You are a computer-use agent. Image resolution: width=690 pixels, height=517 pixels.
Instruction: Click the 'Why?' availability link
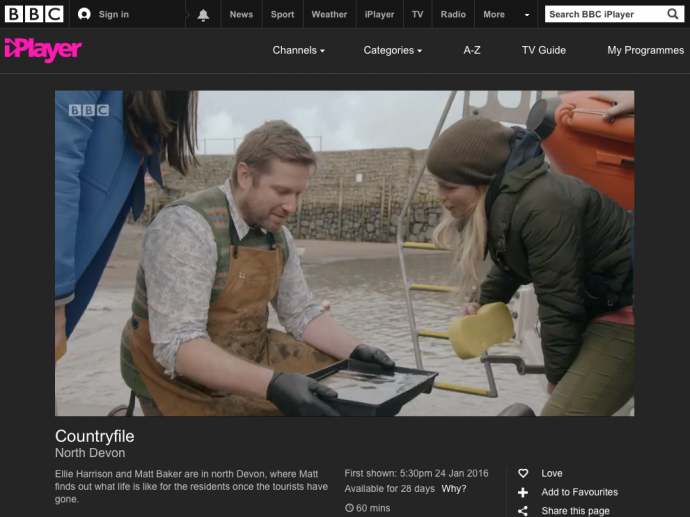coord(454,489)
